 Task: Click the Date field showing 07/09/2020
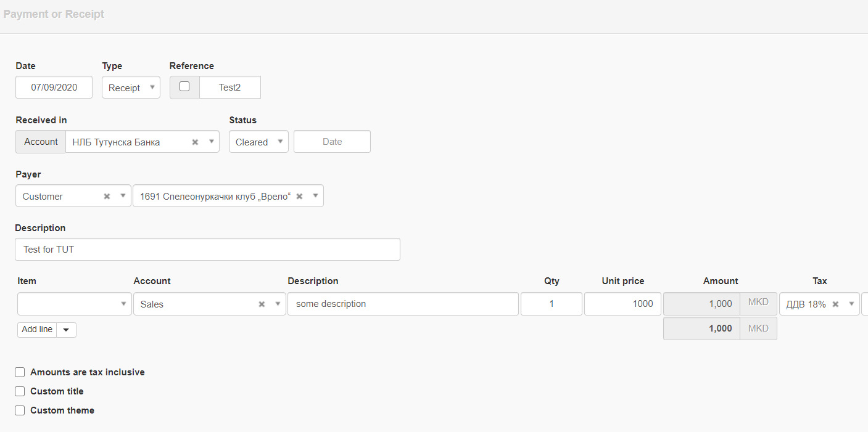[54, 88]
